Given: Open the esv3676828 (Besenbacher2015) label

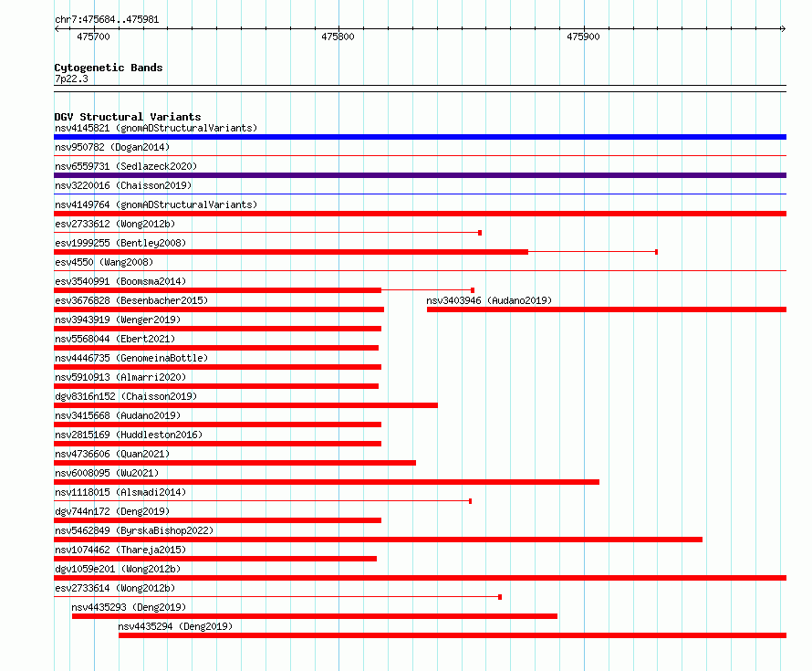Looking at the screenshot, I should (131, 300).
